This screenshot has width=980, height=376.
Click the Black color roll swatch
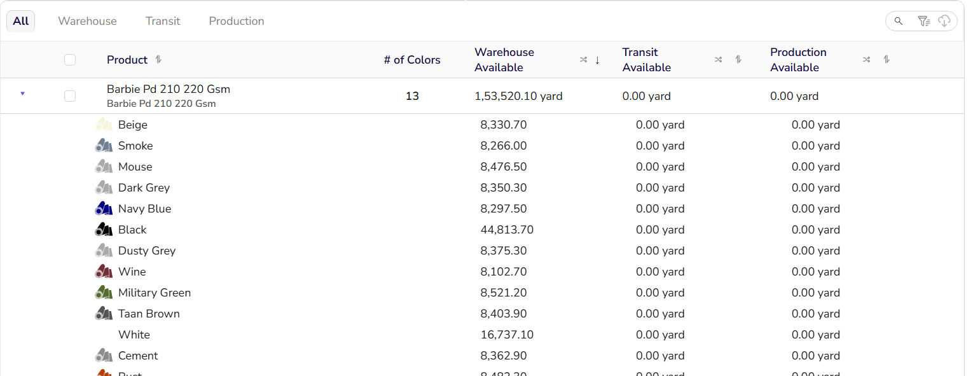click(x=104, y=230)
